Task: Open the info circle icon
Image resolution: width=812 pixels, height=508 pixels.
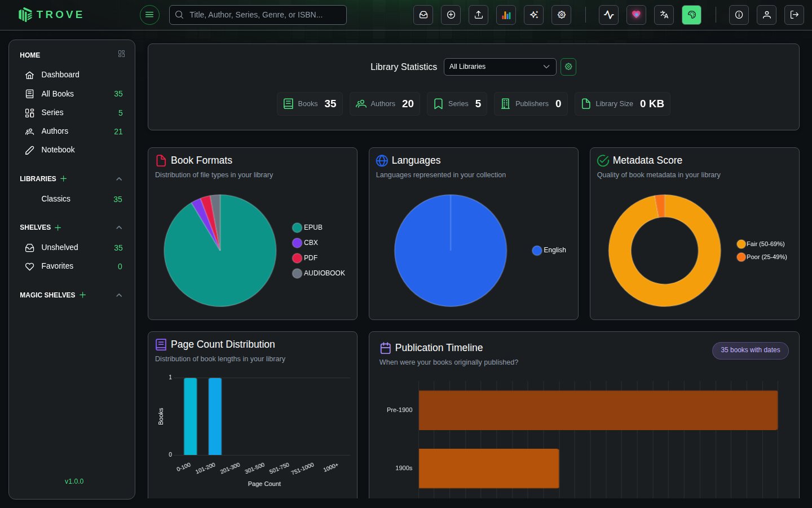Action: tap(739, 15)
